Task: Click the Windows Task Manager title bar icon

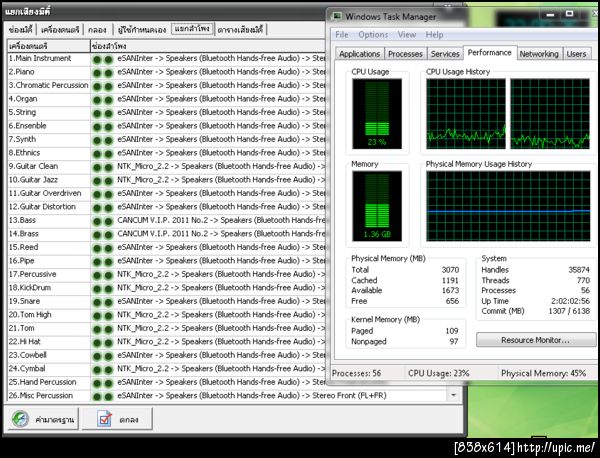Action: 337,16
